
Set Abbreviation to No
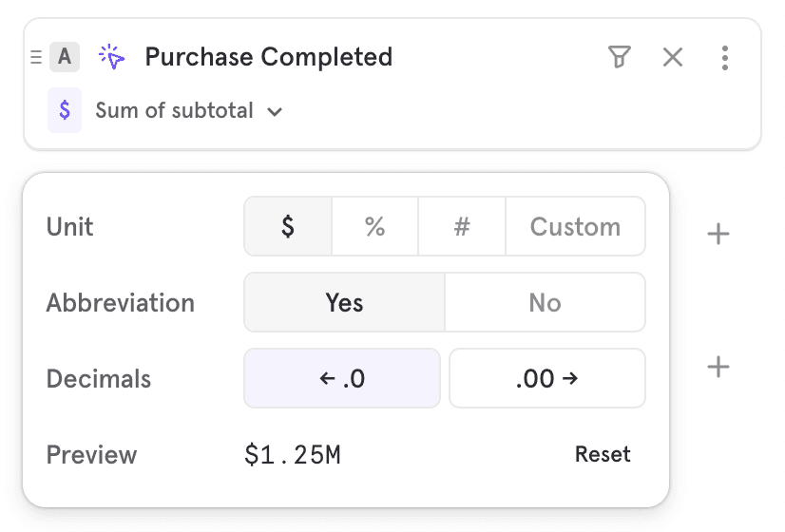(x=545, y=303)
